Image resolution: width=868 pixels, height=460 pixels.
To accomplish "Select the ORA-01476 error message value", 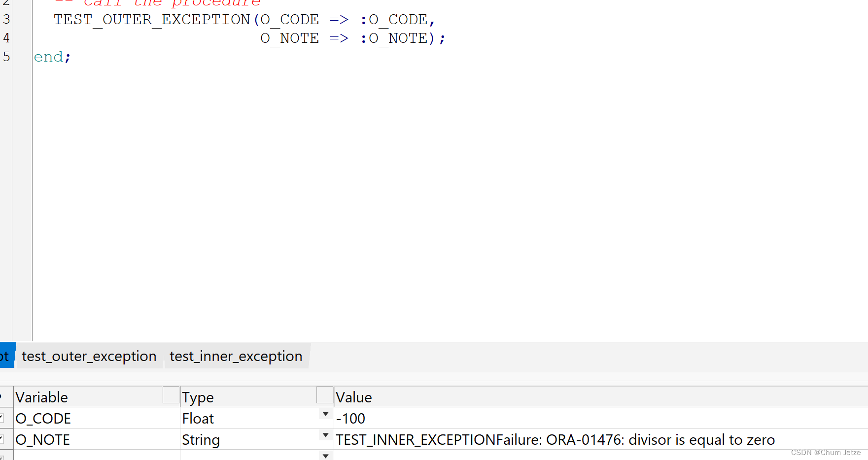I will tap(555, 439).
